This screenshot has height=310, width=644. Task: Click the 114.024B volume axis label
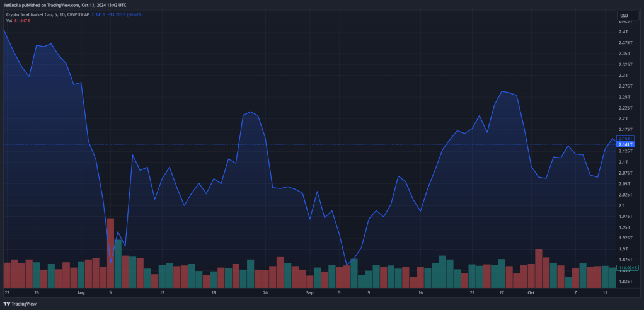pyautogui.click(x=628, y=268)
